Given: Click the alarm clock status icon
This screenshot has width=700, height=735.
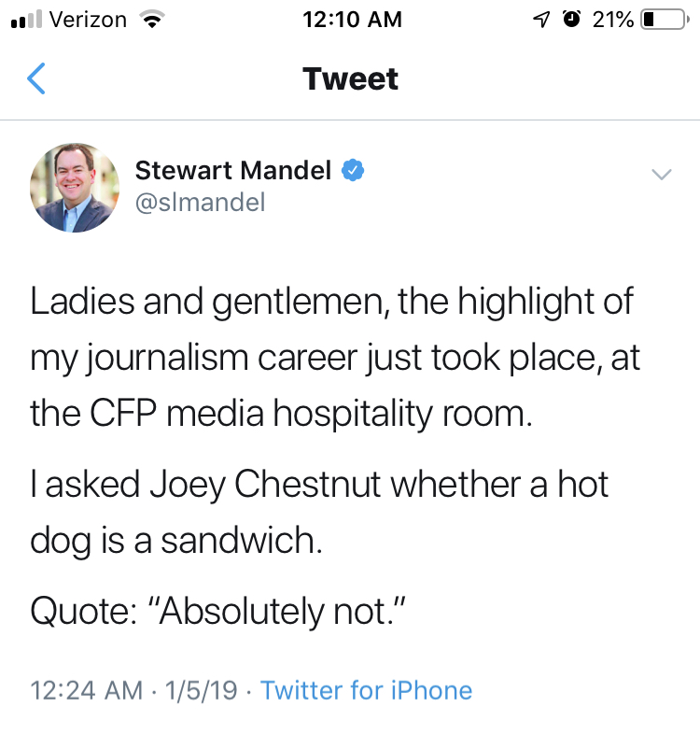Looking at the screenshot, I should 570,20.
